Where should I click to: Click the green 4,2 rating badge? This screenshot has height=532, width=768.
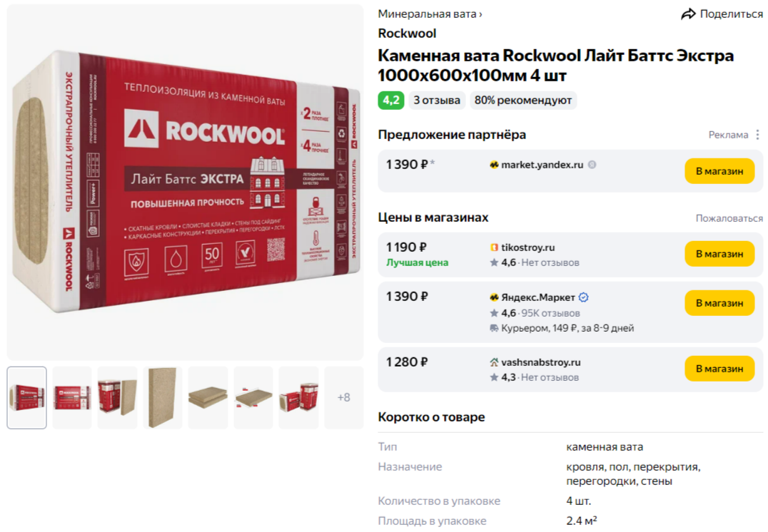391,101
